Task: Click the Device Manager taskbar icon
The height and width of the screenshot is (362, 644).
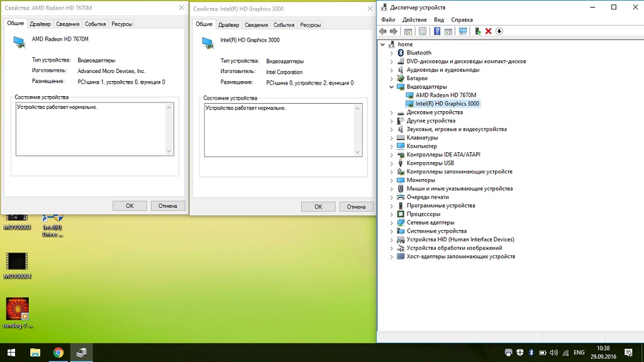Action: [x=81, y=353]
